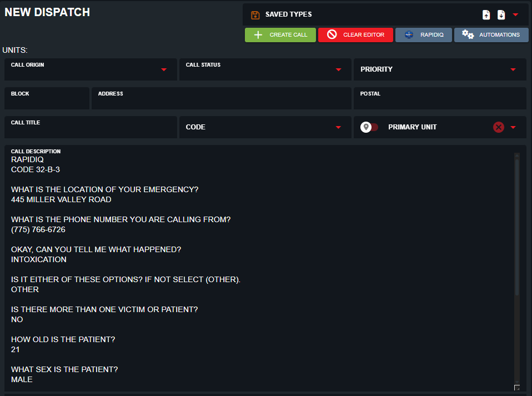Open the Primary Unit dropdown arrow
The height and width of the screenshot is (396, 532).
(x=513, y=127)
